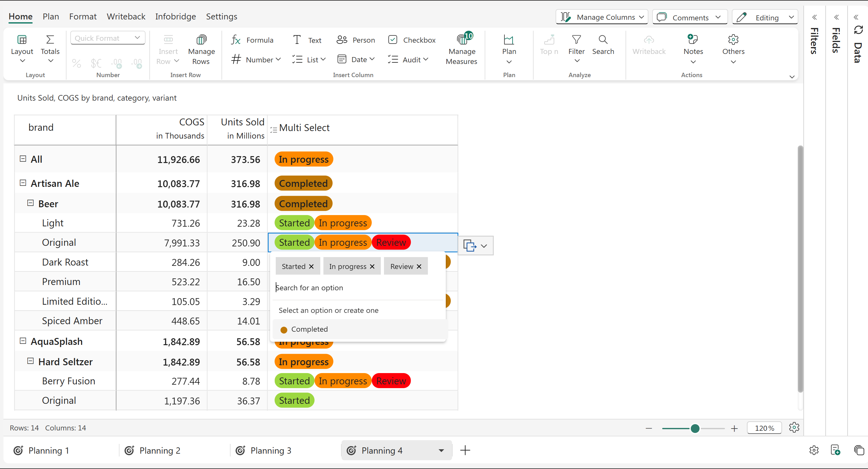Click the Others gear icon
Screen dimensions: 868x469
pyautogui.click(x=733, y=40)
